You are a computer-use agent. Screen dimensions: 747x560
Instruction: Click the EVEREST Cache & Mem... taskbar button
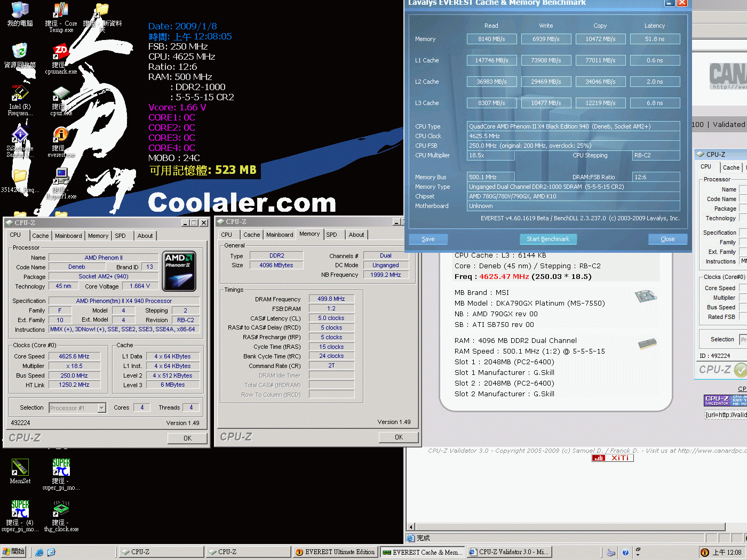tap(423, 552)
